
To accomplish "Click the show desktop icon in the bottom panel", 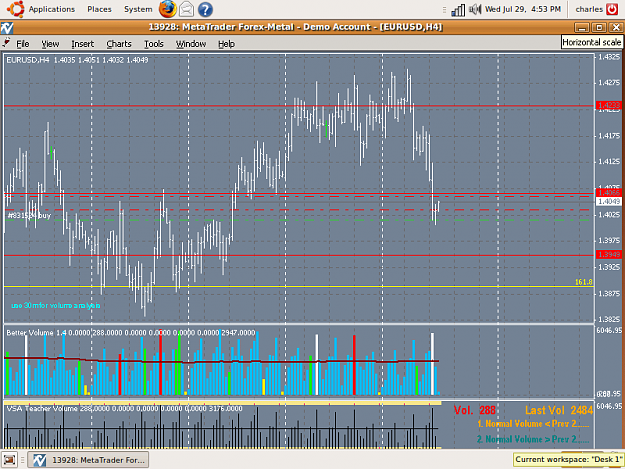I will tap(9, 460).
